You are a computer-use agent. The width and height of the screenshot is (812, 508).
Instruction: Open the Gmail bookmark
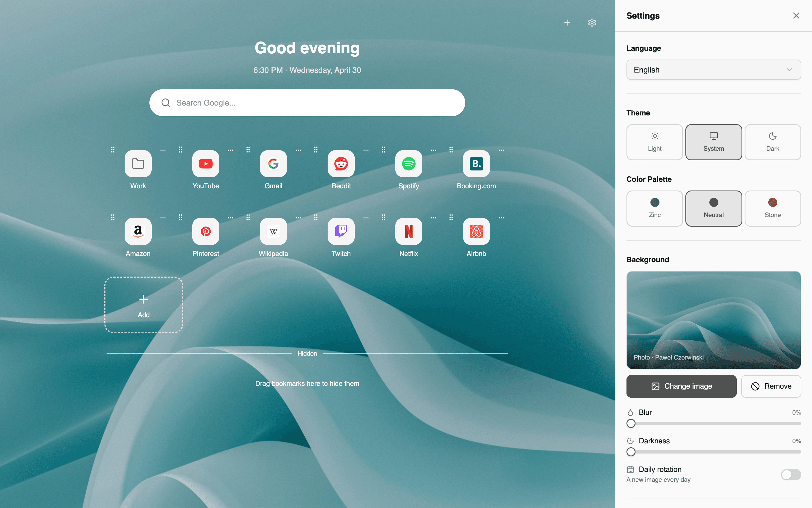(273, 164)
